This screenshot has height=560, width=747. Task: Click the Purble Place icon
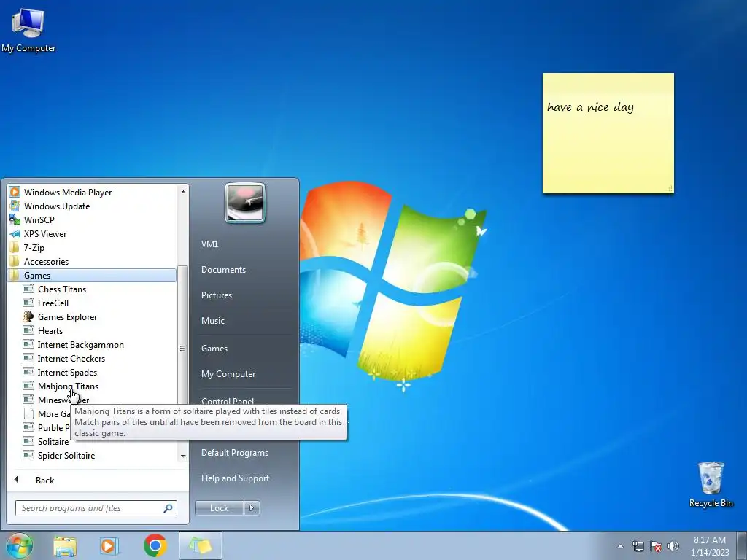point(28,427)
